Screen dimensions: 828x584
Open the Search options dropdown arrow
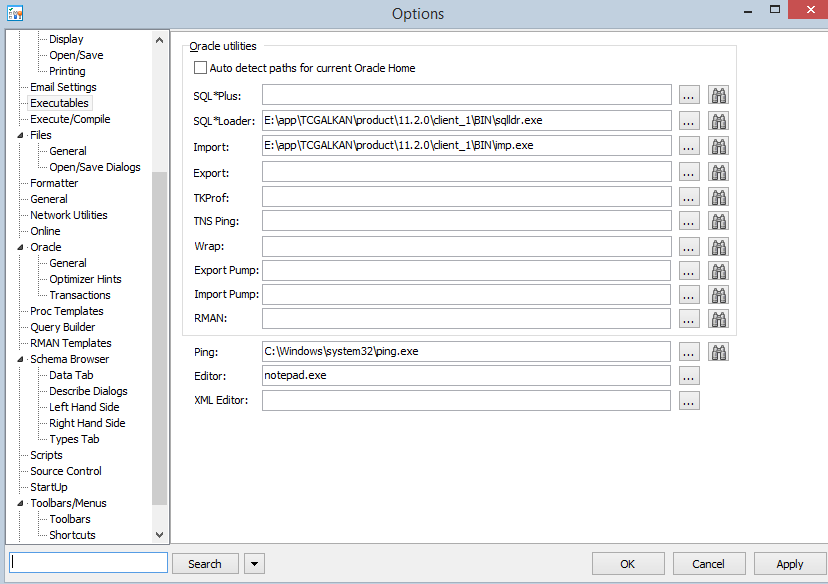255,563
